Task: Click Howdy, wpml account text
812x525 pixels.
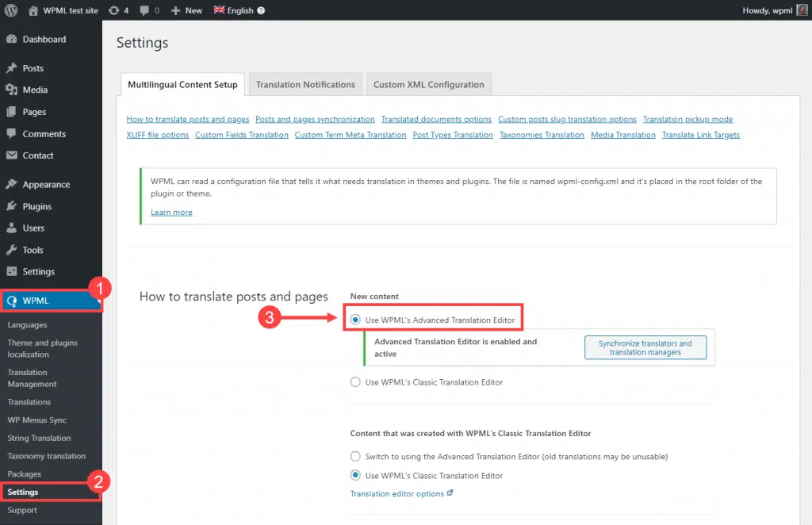Action: [x=768, y=10]
